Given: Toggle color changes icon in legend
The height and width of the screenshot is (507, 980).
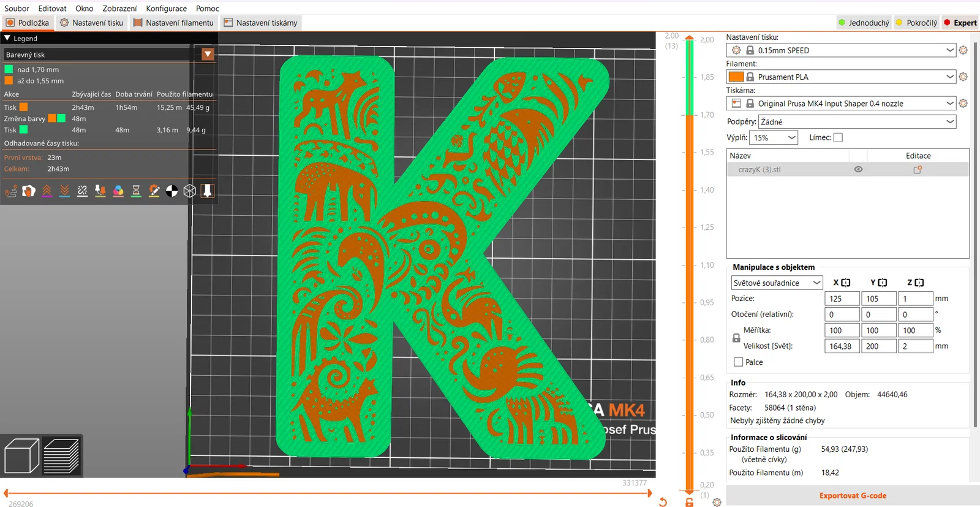Looking at the screenshot, I should 118,191.
